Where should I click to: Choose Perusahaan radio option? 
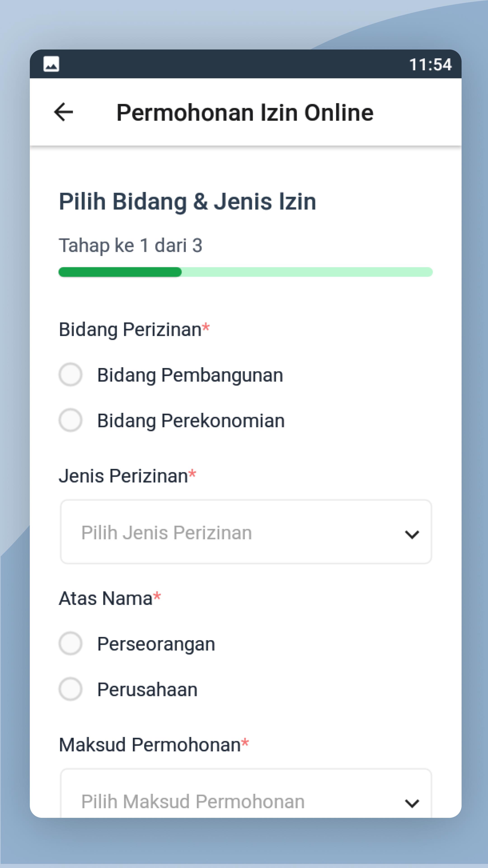[70, 689]
